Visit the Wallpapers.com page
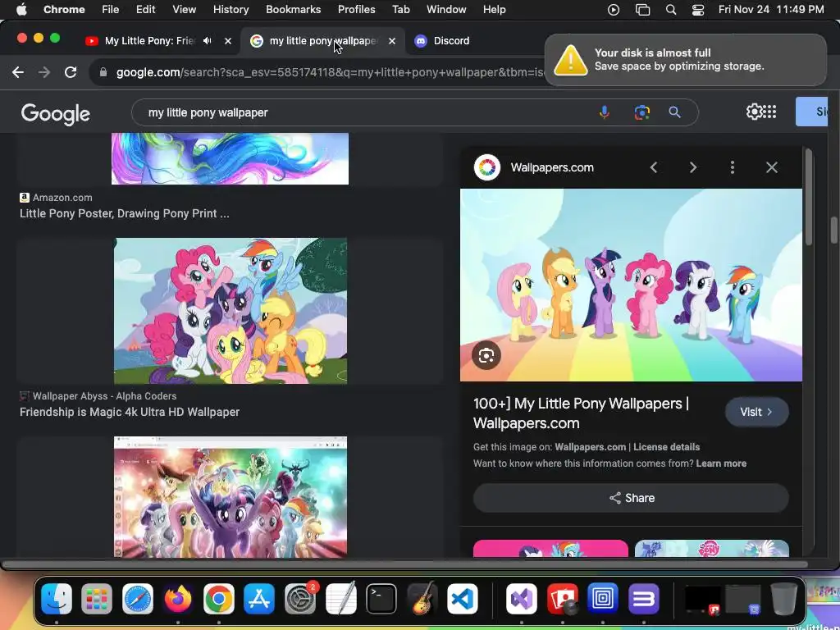Screen dimensions: 840x630 click(x=756, y=412)
